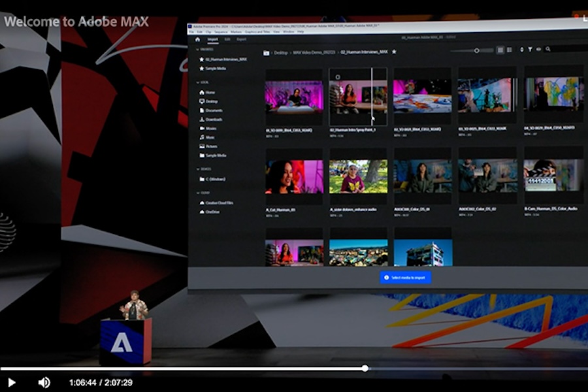Select Music folder in sidebar
The width and height of the screenshot is (588, 392).
click(207, 137)
